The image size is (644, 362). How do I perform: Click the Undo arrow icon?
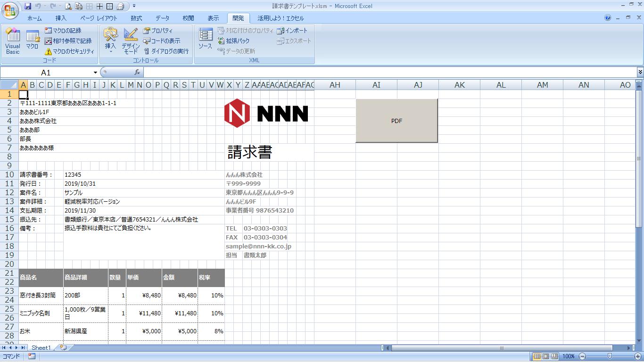[x=38, y=6]
